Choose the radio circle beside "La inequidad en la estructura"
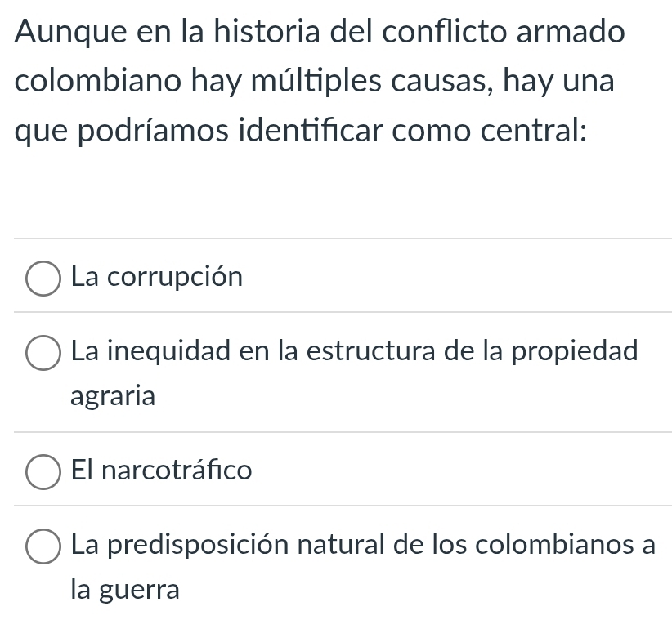This screenshot has height=620, width=672. 43,353
